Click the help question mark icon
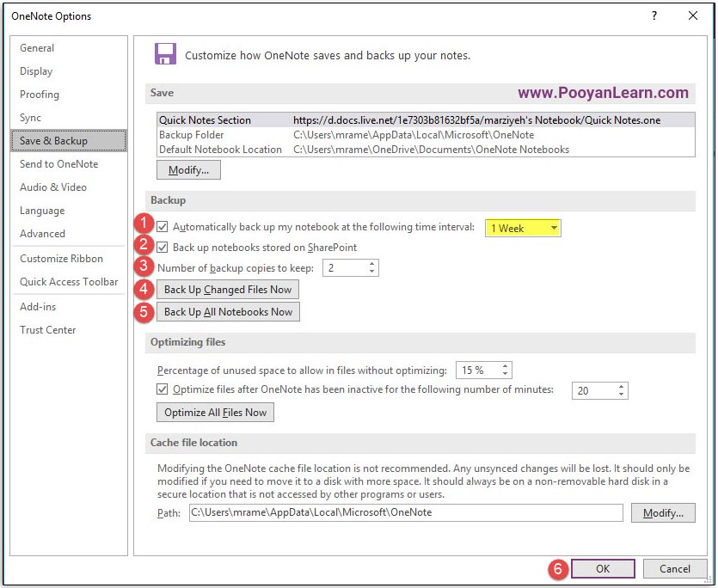Viewport: 718px width, 588px height. pyautogui.click(x=654, y=15)
